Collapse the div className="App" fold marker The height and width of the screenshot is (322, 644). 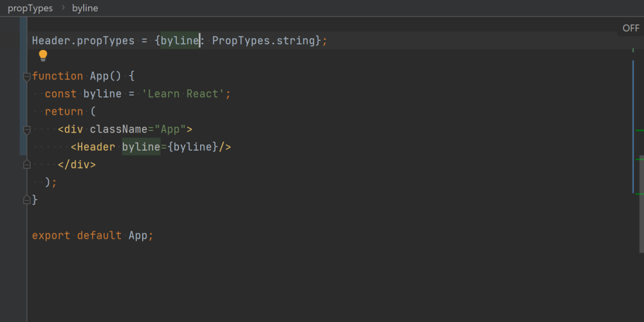tap(27, 130)
